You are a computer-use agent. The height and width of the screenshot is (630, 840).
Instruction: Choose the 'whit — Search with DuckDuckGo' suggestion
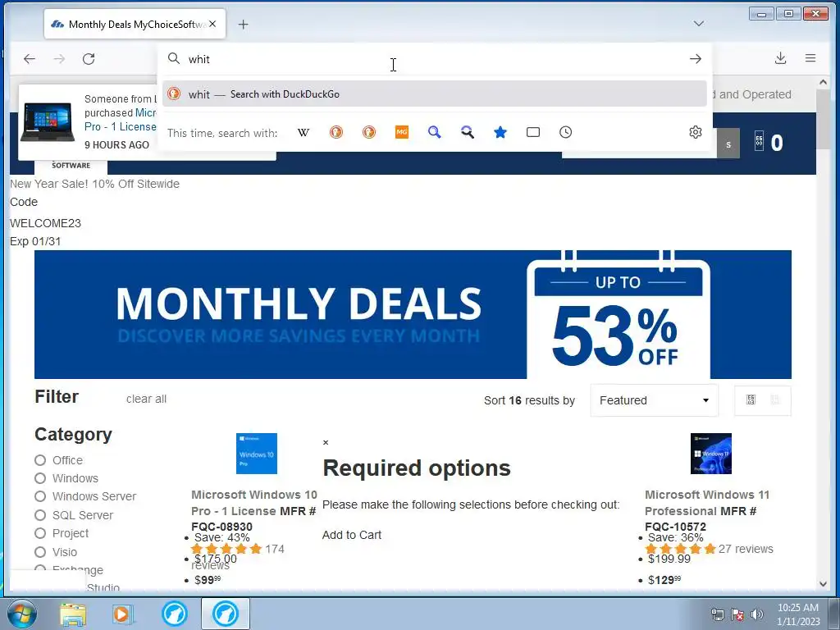pos(435,94)
